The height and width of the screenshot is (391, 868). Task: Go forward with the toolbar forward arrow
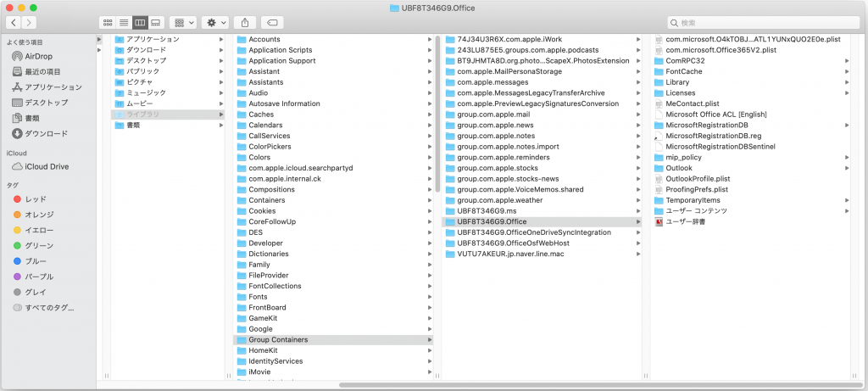(x=29, y=23)
